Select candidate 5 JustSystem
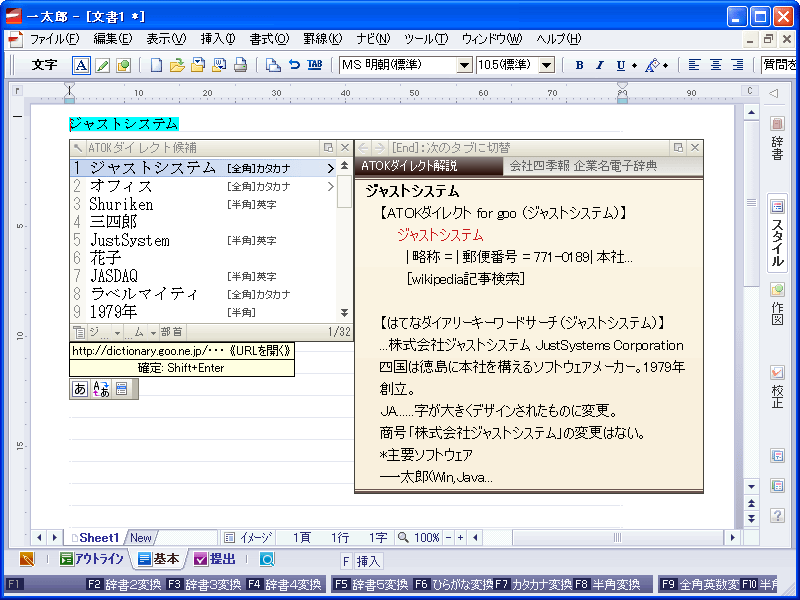 point(203,240)
